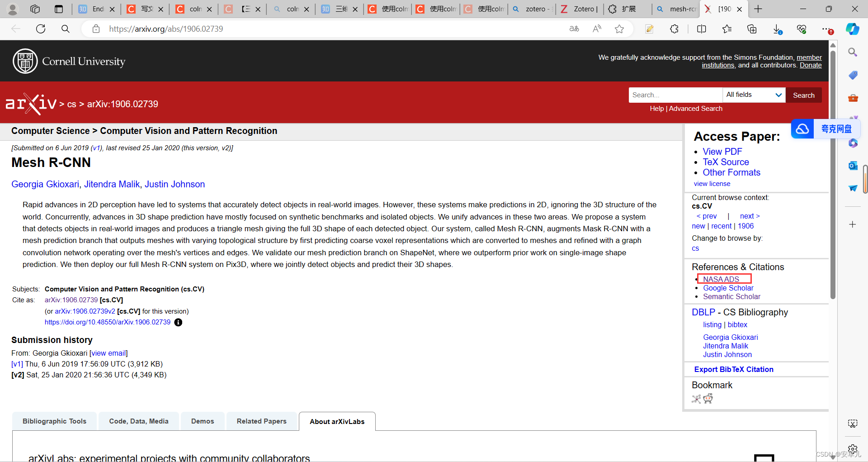
Task: Click the Read aloud icon
Action: pyautogui.click(x=596, y=29)
